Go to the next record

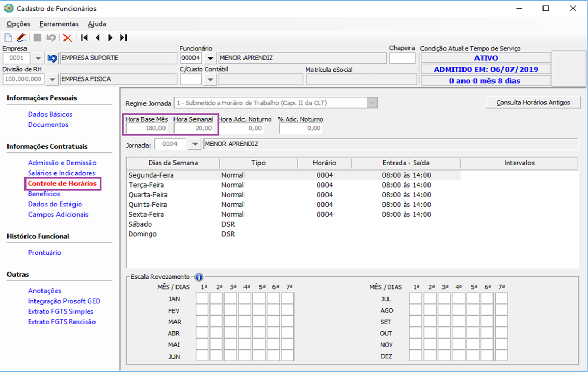110,38
